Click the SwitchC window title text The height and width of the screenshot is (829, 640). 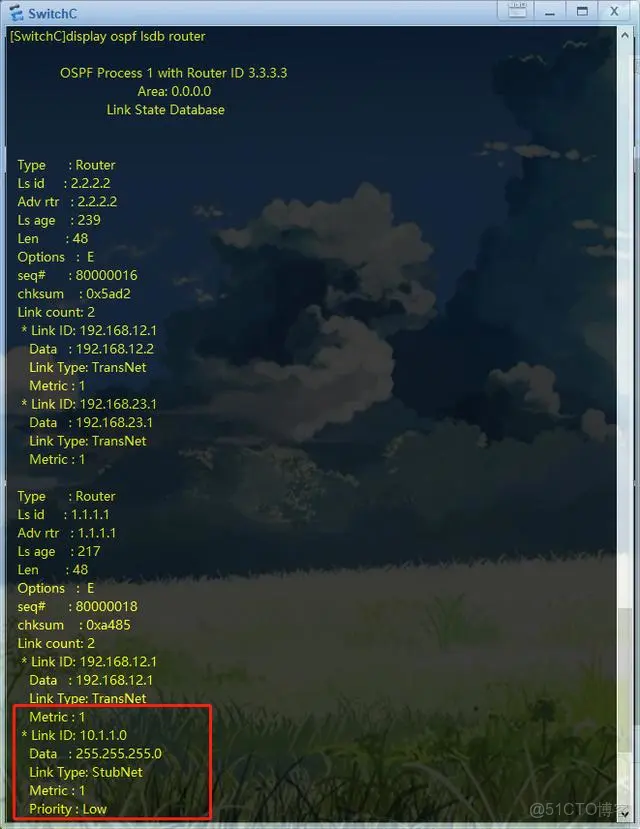(52, 13)
